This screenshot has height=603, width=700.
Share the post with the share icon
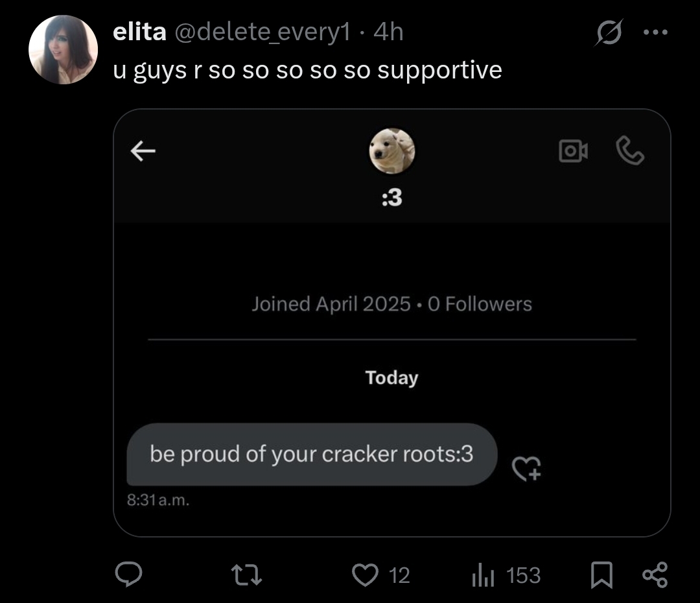pos(653,574)
